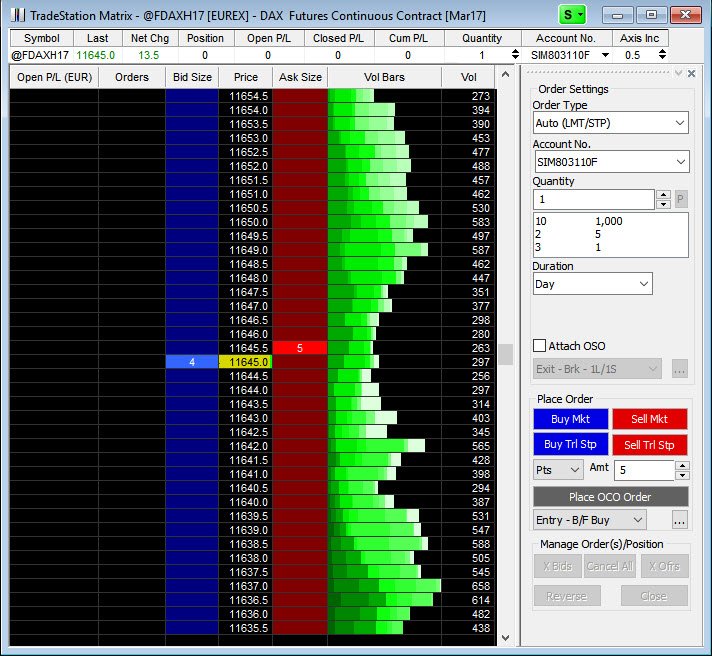This screenshot has height=656, width=712.
Task: Click the price cell 11635.5
Action: coord(245,628)
